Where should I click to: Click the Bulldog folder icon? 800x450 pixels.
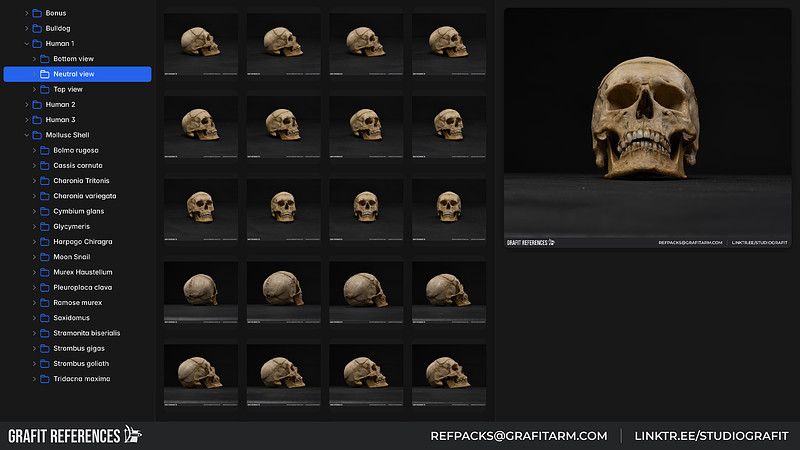(37, 29)
